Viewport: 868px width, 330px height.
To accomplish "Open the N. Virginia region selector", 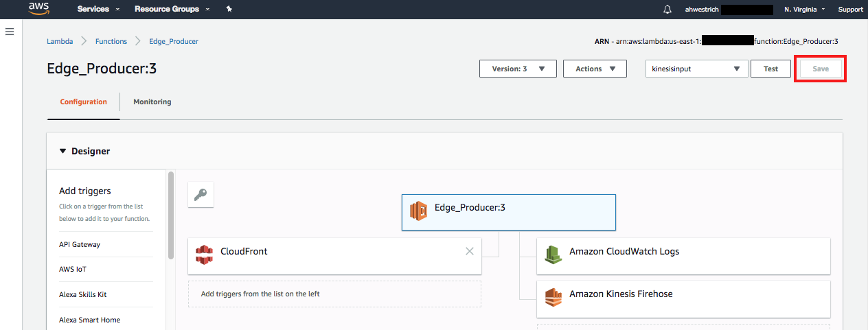I will 804,10.
